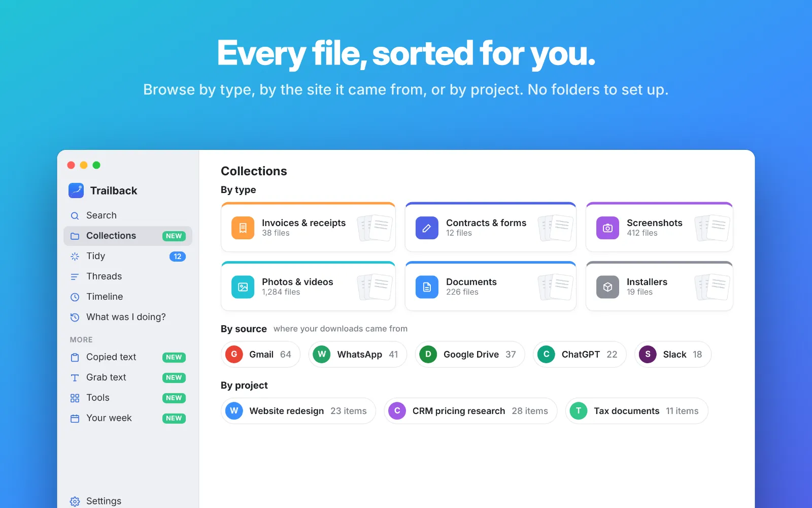Viewport: 812px width, 508px height.
Task: Click the Tidy sparkle icon
Action: pyautogui.click(x=75, y=257)
